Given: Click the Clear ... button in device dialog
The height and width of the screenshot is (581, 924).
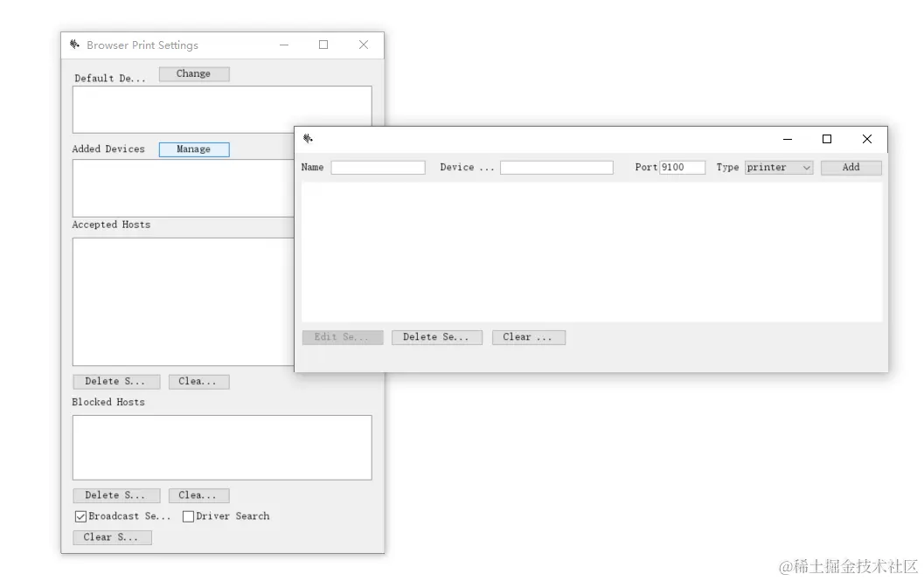Looking at the screenshot, I should pyautogui.click(x=529, y=337).
